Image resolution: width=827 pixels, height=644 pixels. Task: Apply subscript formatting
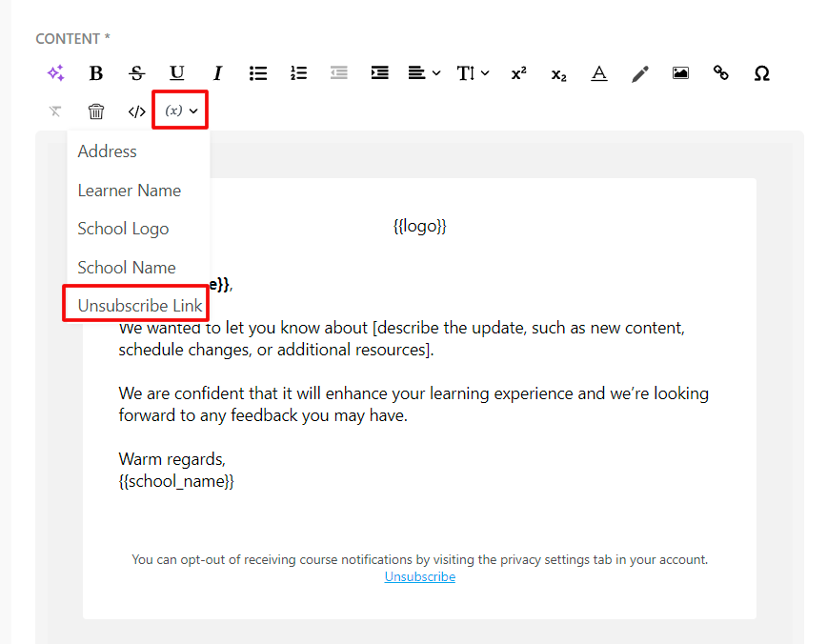[558, 74]
